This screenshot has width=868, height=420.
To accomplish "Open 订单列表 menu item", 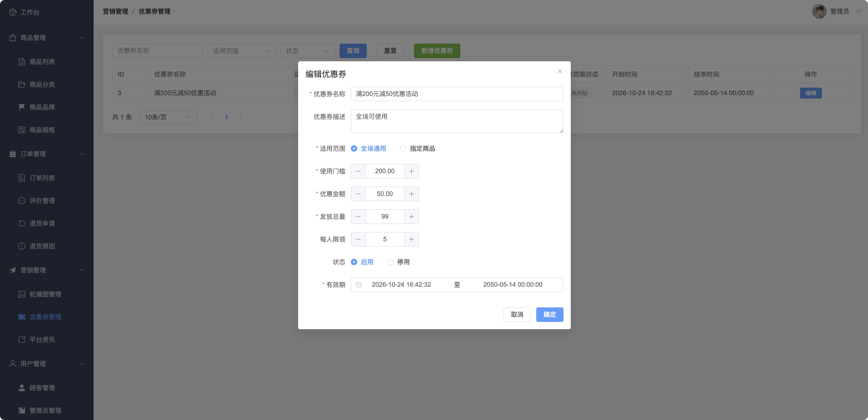I will coord(47,178).
